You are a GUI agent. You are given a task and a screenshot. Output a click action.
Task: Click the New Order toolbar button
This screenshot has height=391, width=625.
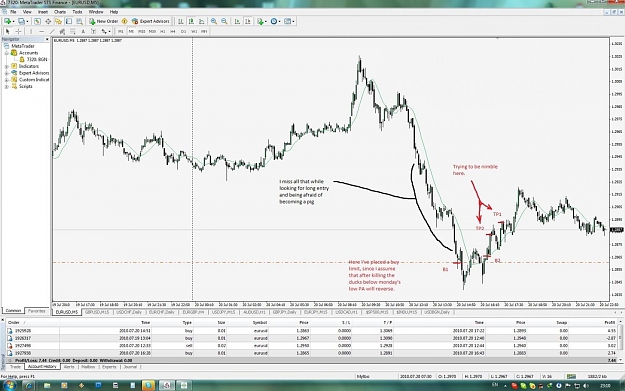(104, 21)
